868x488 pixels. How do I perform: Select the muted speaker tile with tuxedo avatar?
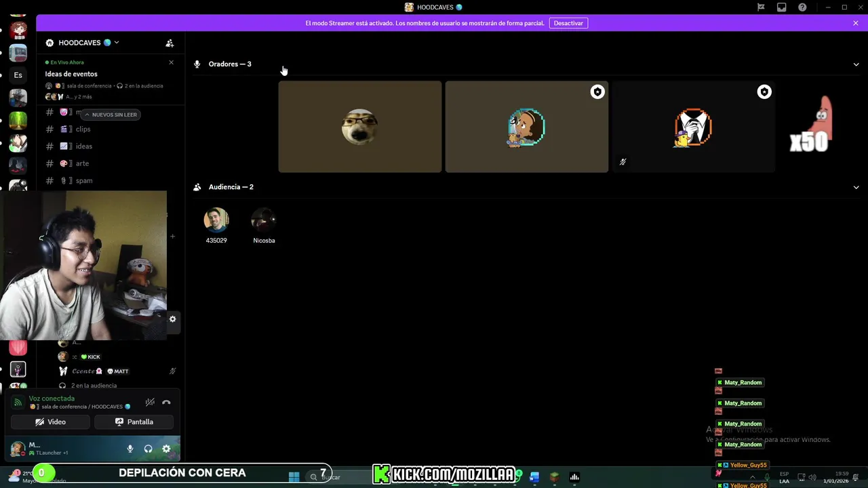coord(693,127)
